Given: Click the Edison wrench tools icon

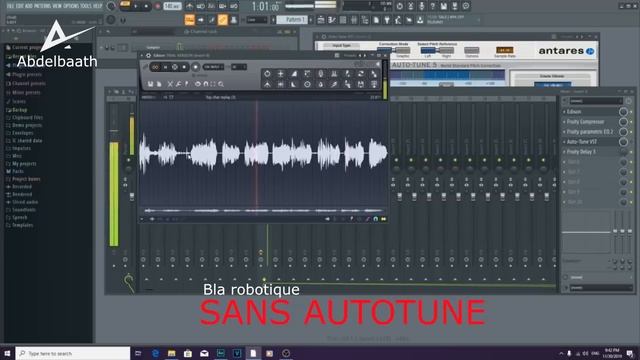Looking at the screenshot, I should click(178, 84).
